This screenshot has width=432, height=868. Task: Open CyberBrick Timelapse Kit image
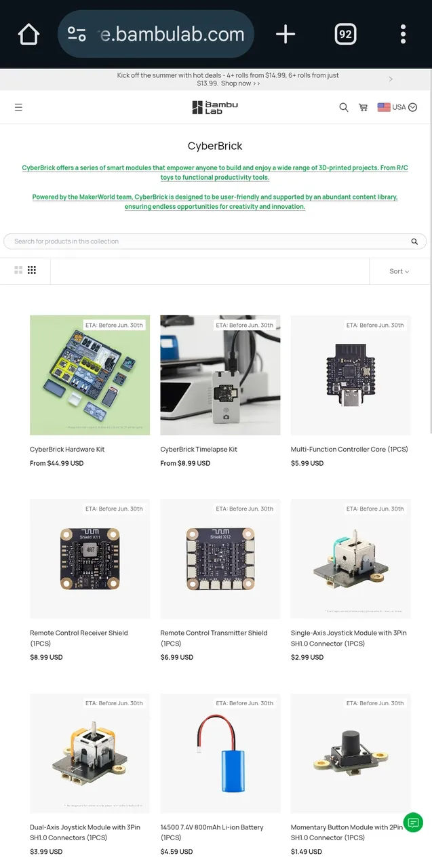(220, 375)
